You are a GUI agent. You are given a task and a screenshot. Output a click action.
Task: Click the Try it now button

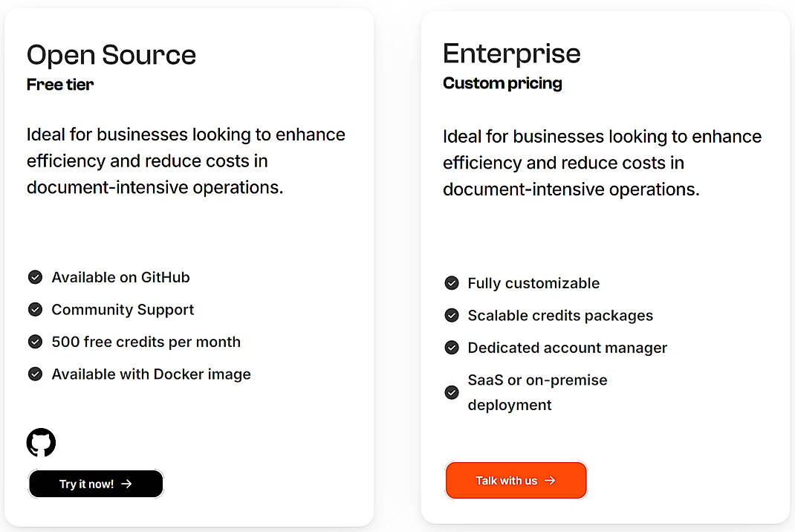point(95,483)
